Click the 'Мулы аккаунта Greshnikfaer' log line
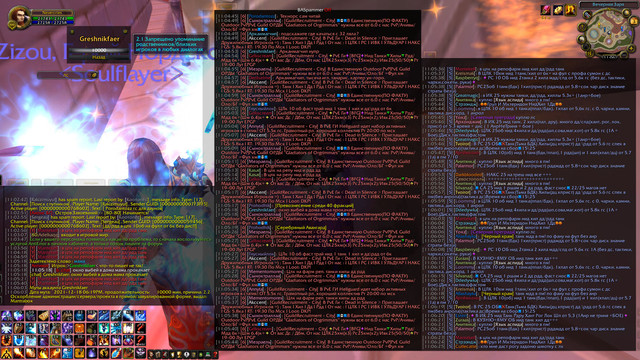Viewport: 640px width, 360px height. click(x=59, y=287)
